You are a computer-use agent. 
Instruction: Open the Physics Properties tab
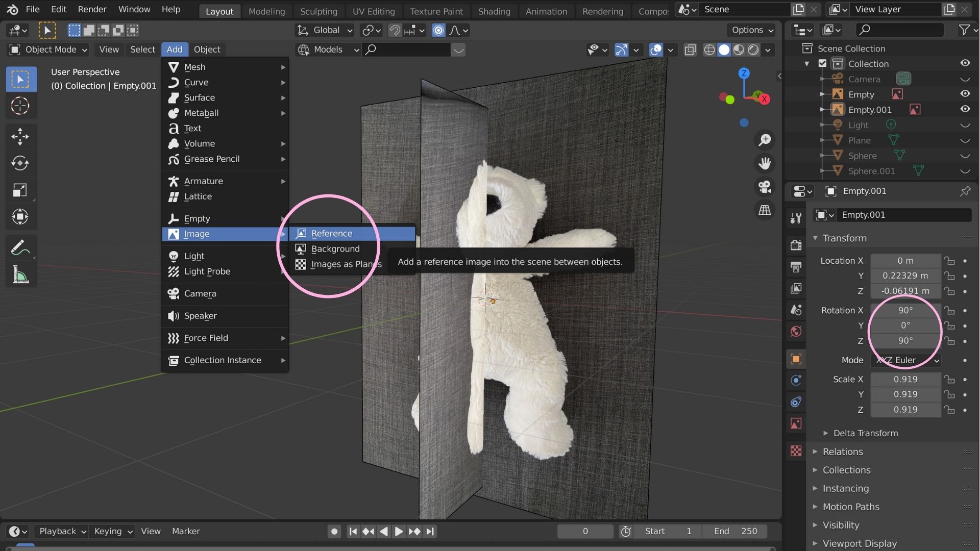(x=796, y=380)
